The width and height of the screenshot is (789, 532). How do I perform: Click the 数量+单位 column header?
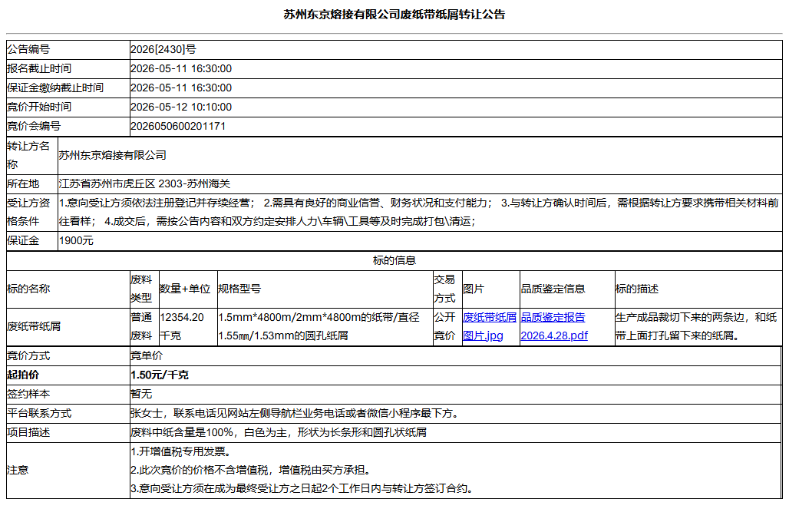tap(185, 289)
